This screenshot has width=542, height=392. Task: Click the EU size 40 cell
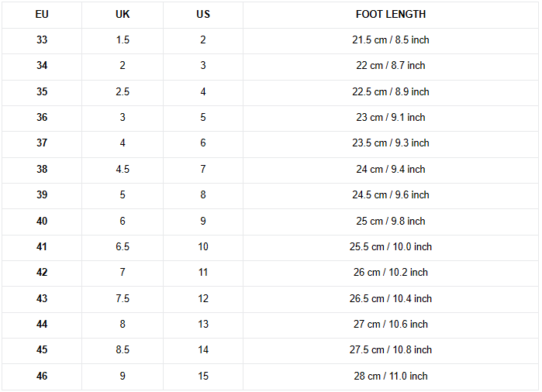42,221
